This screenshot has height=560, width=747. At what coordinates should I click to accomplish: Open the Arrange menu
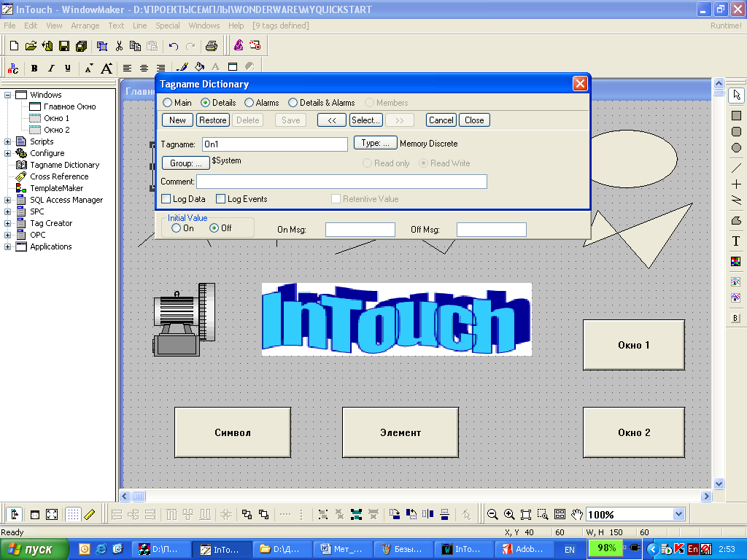(x=85, y=26)
